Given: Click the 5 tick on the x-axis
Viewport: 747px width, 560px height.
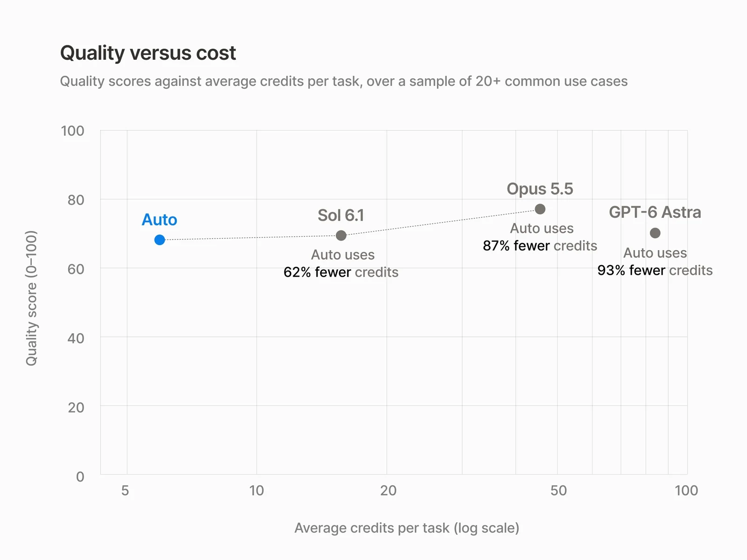Looking at the screenshot, I should 125,490.
